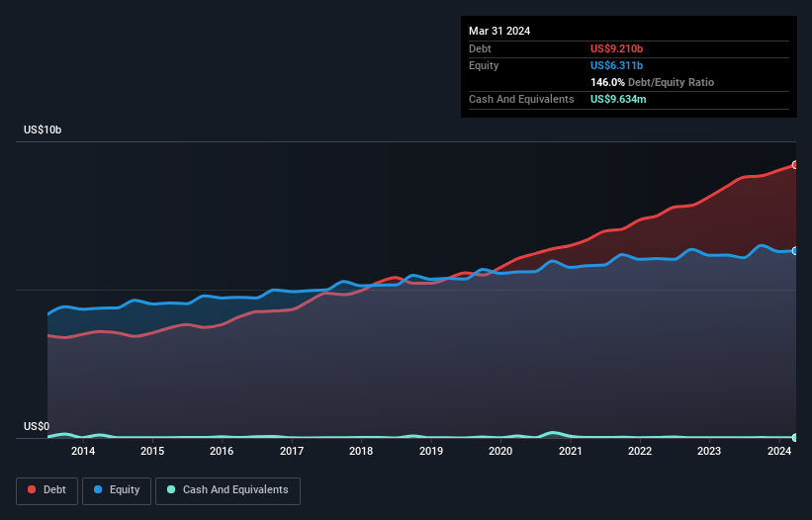Click the red Debt legend dot
This screenshot has width=812, height=520.
pos(32,489)
